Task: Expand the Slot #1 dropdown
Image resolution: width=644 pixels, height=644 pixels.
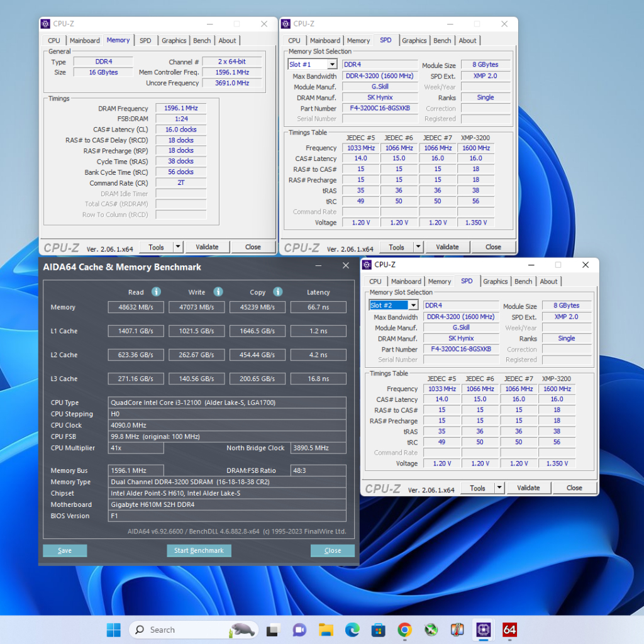Action: point(331,65)
